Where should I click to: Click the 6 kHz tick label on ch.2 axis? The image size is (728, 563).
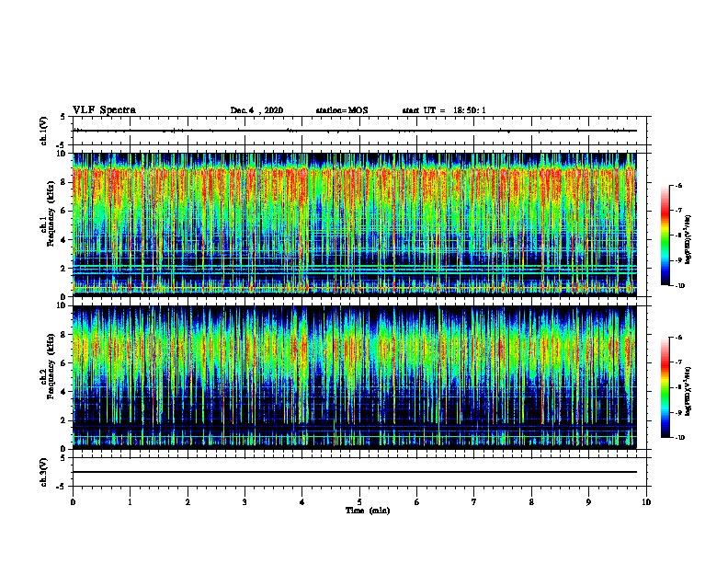tap(64, 363)
